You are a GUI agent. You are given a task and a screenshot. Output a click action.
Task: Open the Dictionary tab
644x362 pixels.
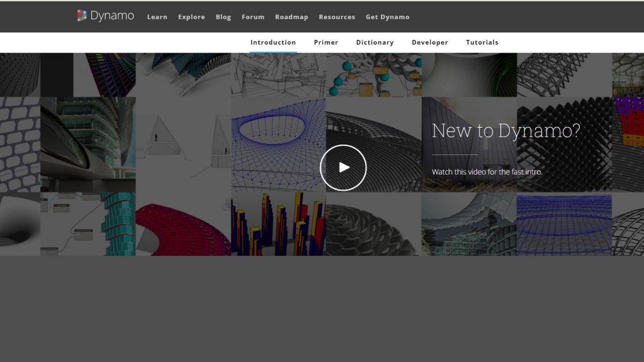[375, 42]
